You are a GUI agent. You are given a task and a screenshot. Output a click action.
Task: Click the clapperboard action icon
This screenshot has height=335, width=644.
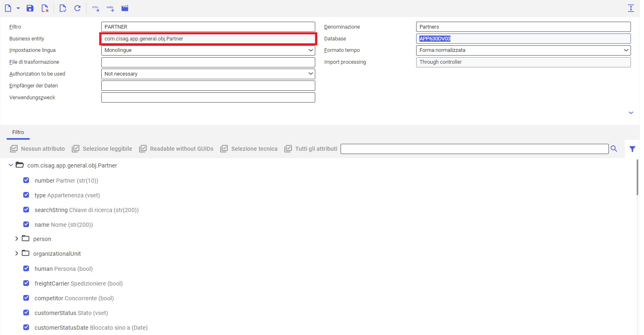(125, 8)
